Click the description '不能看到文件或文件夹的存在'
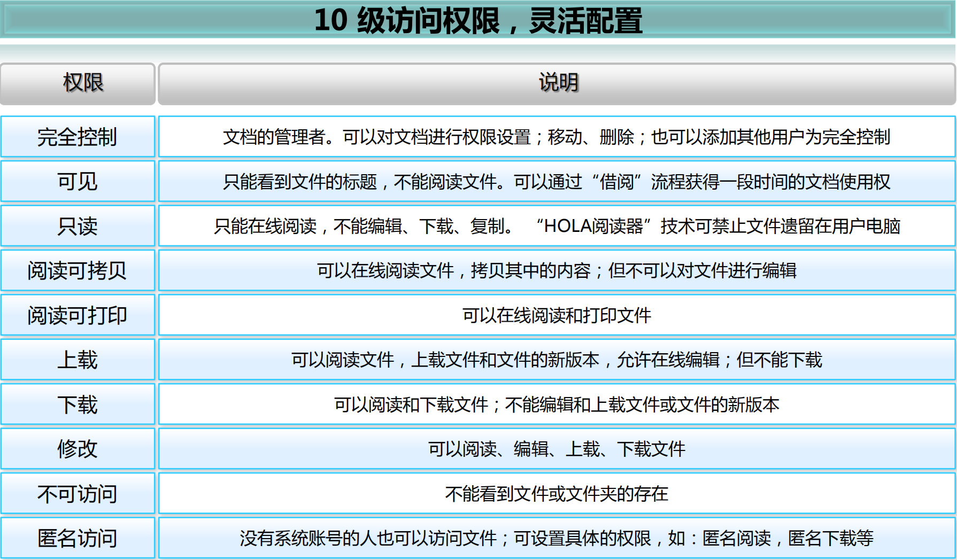 tap(557, 494)
